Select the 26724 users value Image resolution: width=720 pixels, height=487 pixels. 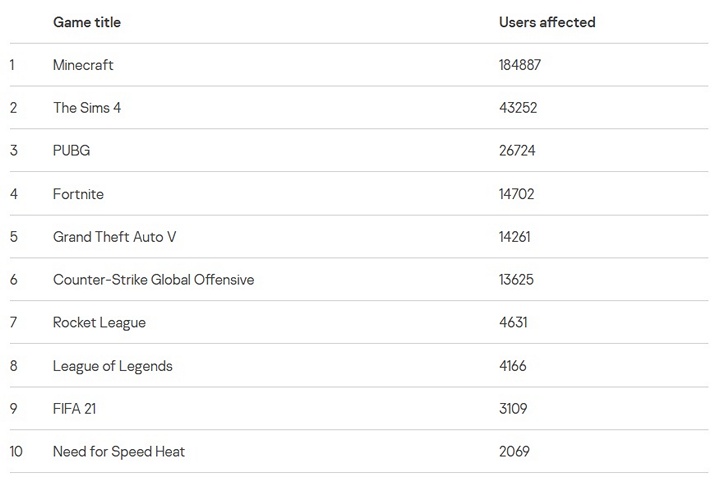[517, 151]
